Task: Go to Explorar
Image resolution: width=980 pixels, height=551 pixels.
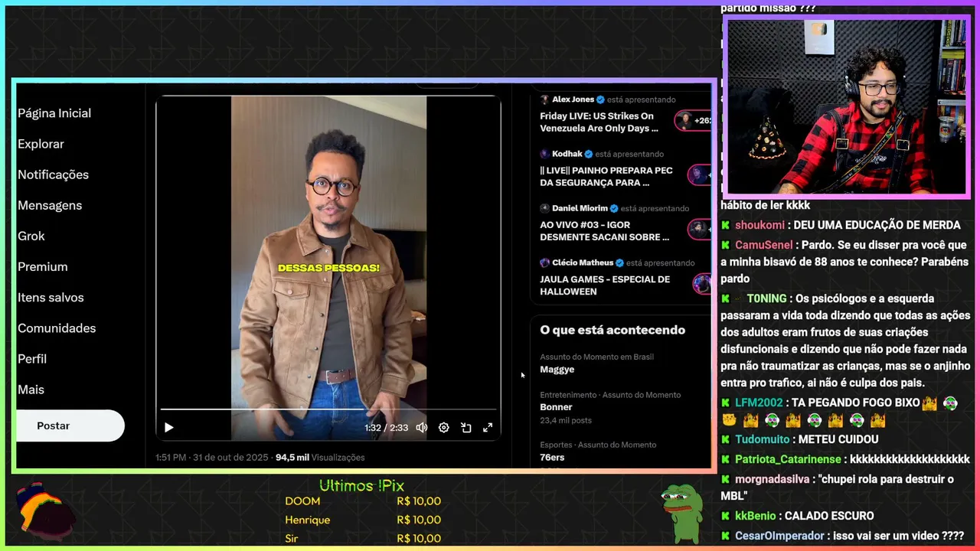Action: coord(41,144)
